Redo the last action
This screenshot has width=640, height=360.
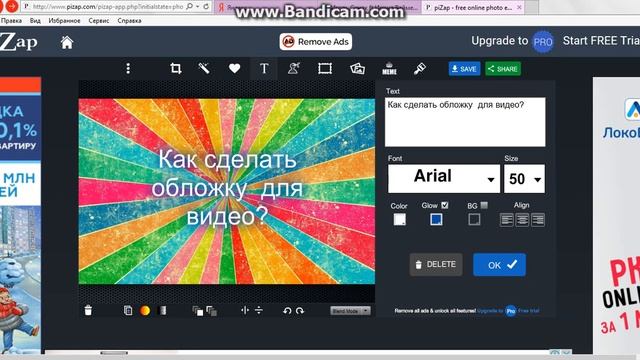(x=300, y=311)
